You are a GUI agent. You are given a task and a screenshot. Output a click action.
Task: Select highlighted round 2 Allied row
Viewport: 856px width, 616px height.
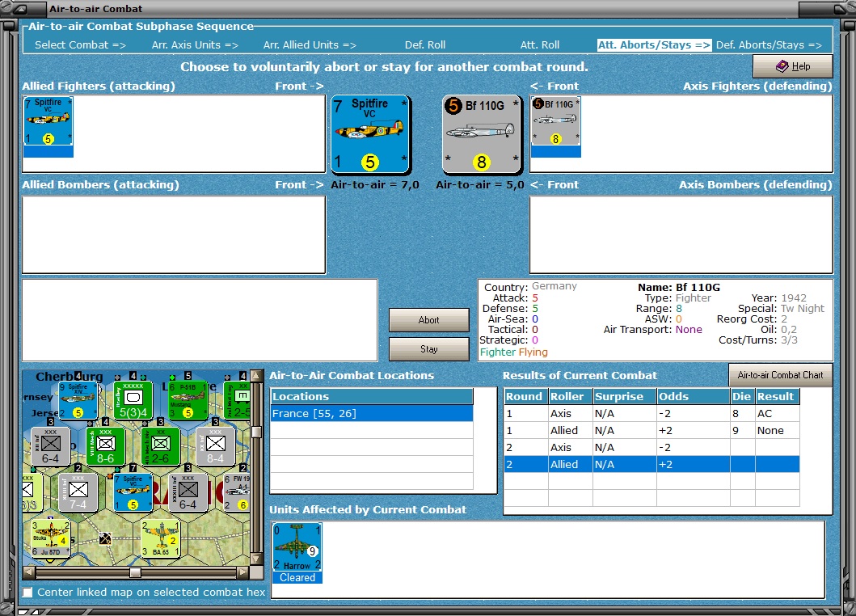pyautogui.click(x=651, y=464)
